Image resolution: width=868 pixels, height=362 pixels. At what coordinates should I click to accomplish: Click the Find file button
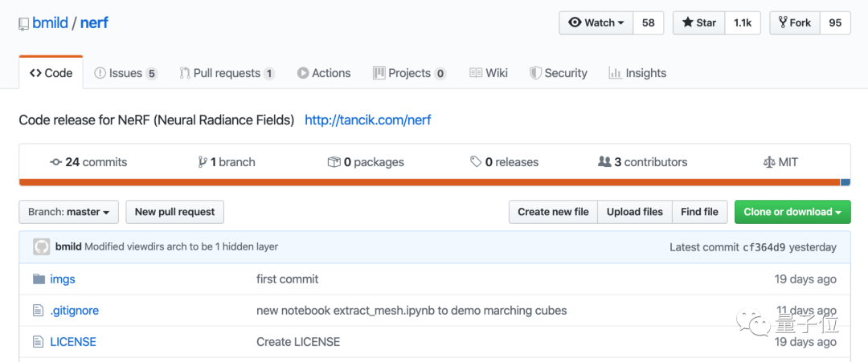pos(699,212)
